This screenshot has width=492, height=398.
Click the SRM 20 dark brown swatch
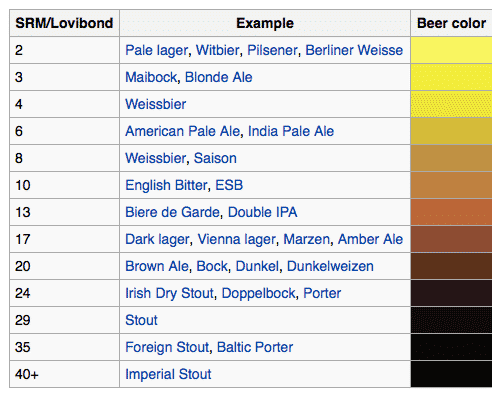pos(451,266)
